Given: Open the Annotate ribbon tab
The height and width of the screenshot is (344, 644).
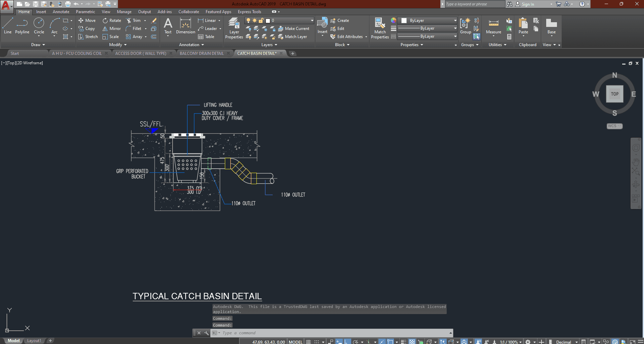Looking at the screenshot, I should 61,12.
